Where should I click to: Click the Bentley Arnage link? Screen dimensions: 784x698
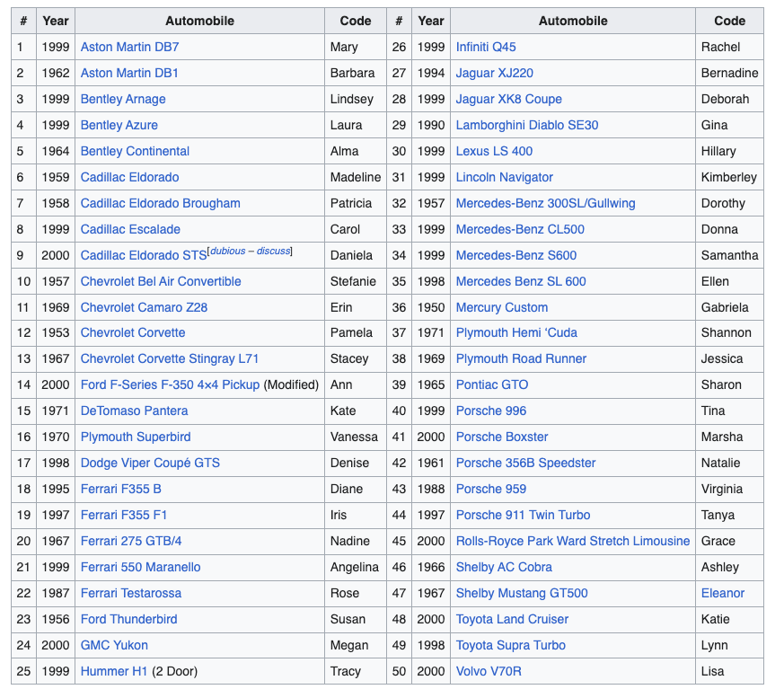click(x=123, y=99)
